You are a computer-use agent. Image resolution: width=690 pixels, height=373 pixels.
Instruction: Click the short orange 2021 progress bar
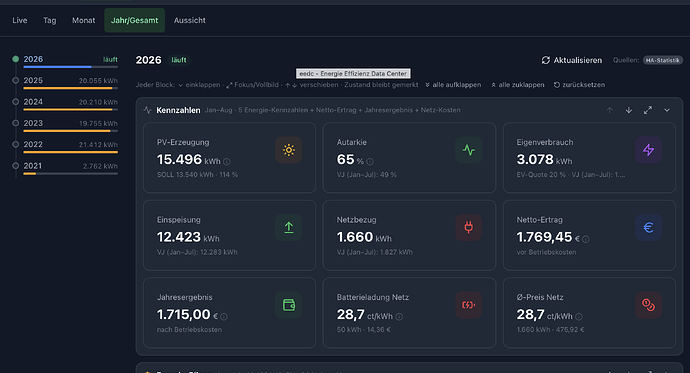click(29, 174)
